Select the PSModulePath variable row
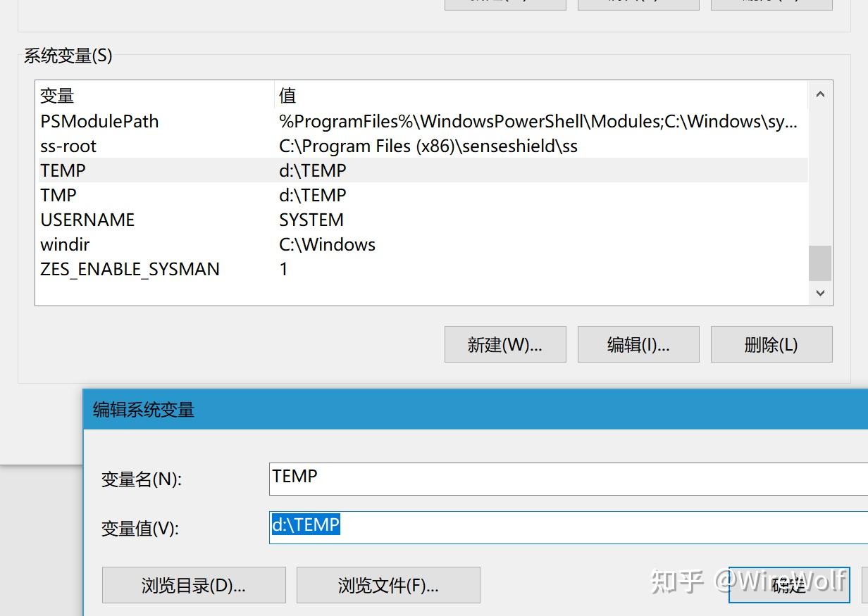868x616 pixels. [211, 121]
